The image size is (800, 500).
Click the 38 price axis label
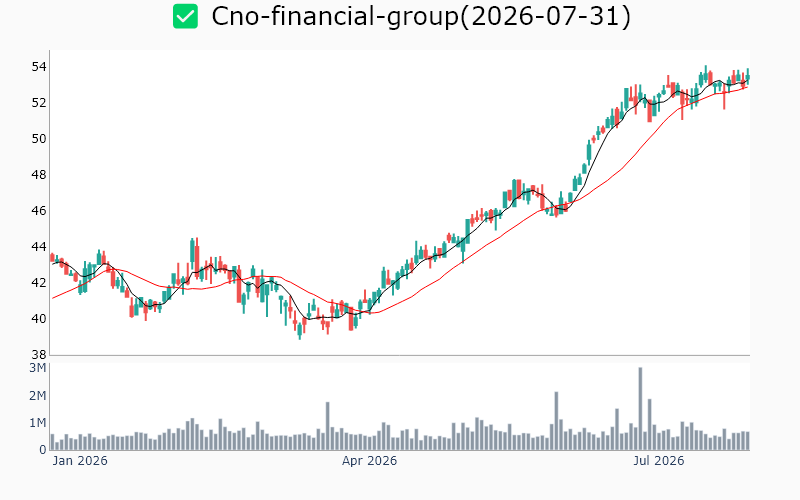pyautogui.click(x=39, y=355)
